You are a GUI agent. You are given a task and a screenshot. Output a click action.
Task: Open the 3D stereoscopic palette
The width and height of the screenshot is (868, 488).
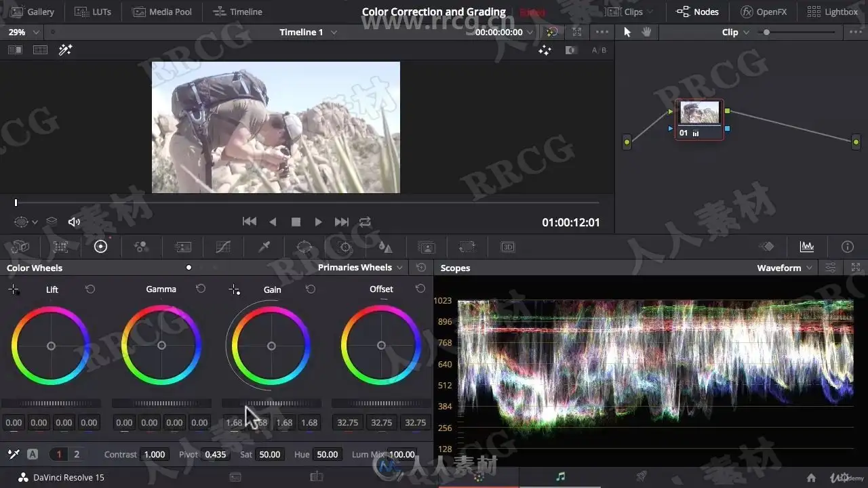pyautogui.click(x=508, y=247)
